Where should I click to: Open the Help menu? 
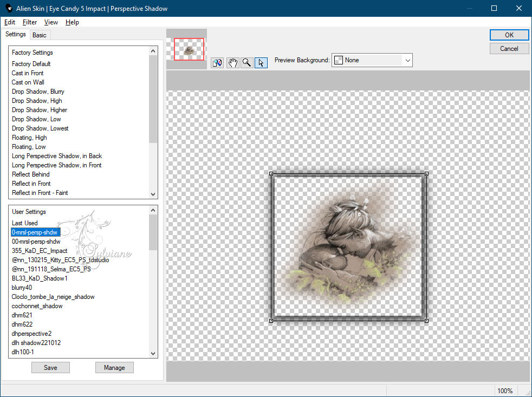[x=72, y=22]
